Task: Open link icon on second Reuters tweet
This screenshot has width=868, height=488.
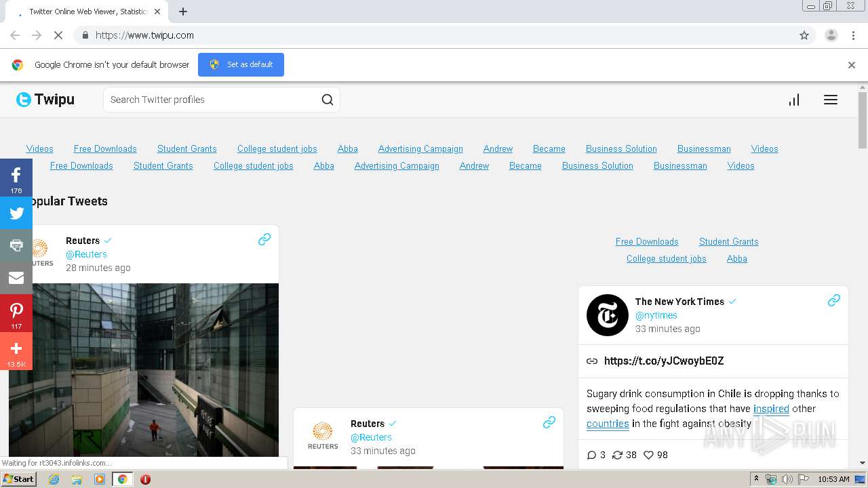Action: pos(549,422)
